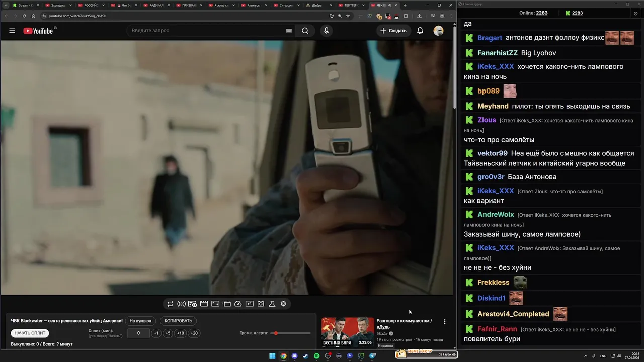The width and height of the screenshot is (644, 362).
Task: Open the Windows Start menu
Action: (272, 356)
